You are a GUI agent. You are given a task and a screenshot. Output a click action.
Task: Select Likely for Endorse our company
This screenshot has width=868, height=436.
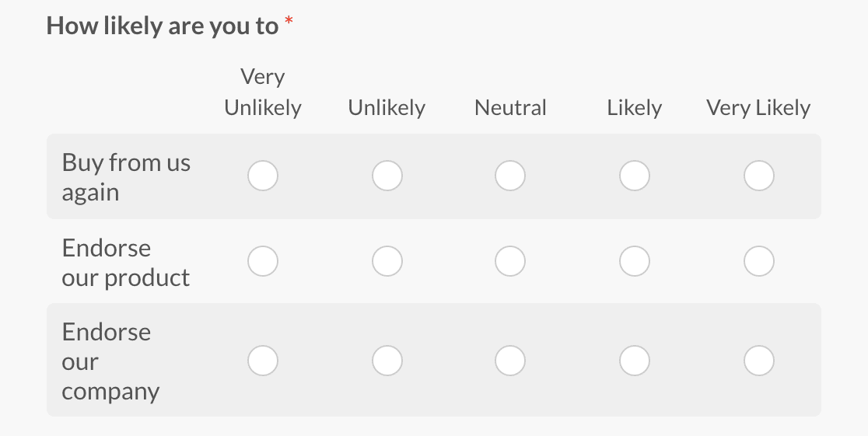635,361
